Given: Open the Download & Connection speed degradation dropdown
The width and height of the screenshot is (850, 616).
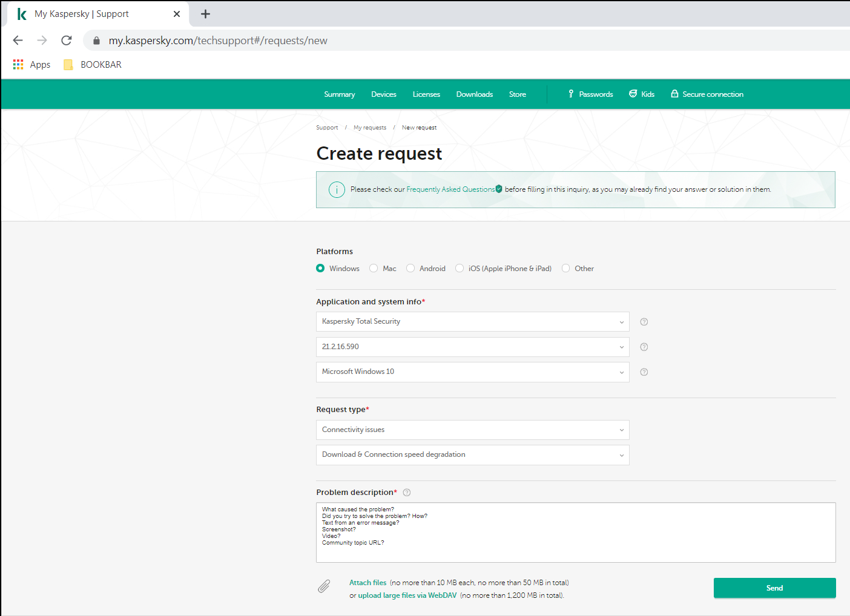Looking at the screenshot, I should 473,455.
